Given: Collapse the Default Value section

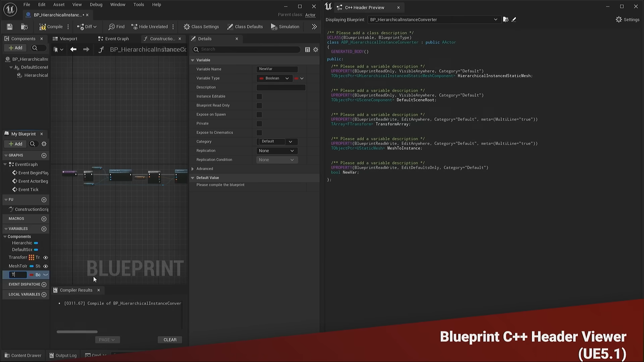Looking at the screenshot, I should point(193,178).
